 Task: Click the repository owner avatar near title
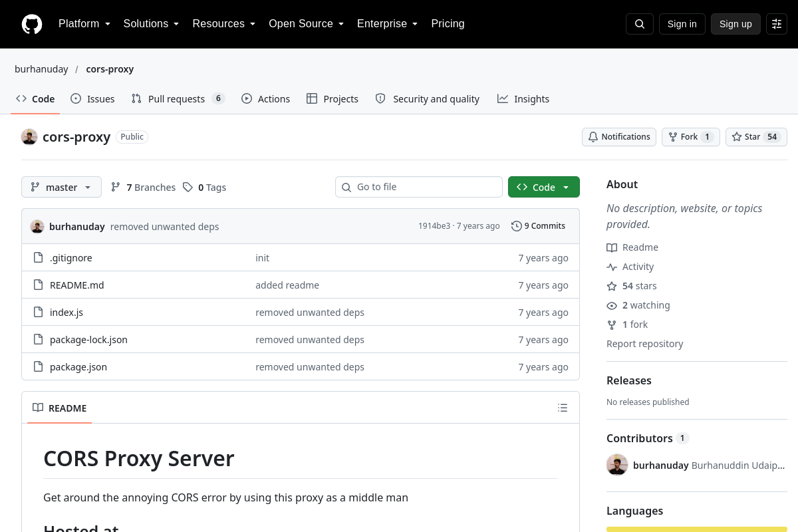[29, 137]
